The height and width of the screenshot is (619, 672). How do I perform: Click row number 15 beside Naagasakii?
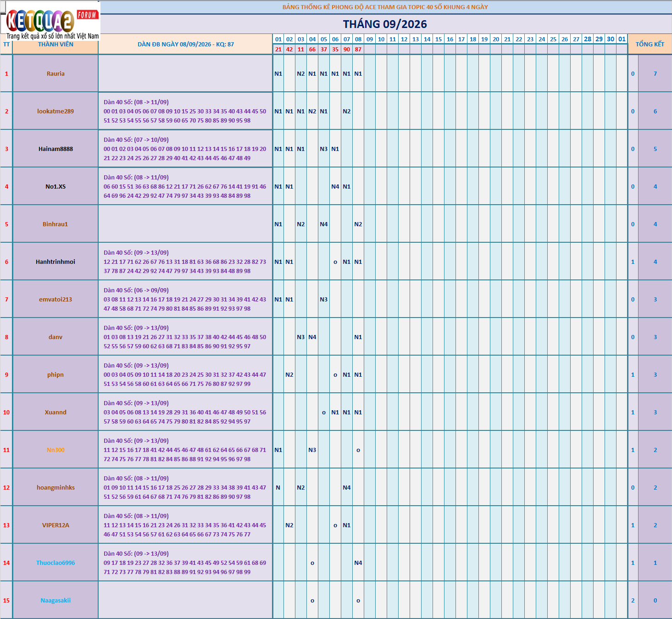(x=6, y=600)
